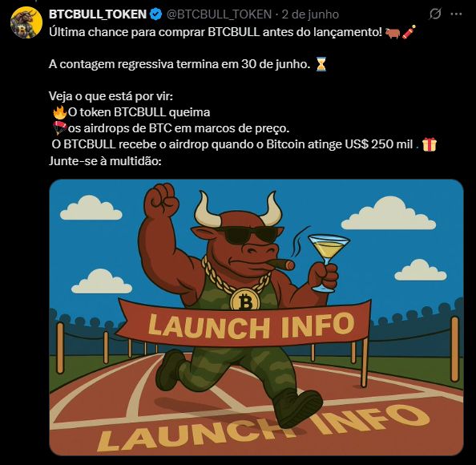Open the three-dot more options menu

pos(456,14)
